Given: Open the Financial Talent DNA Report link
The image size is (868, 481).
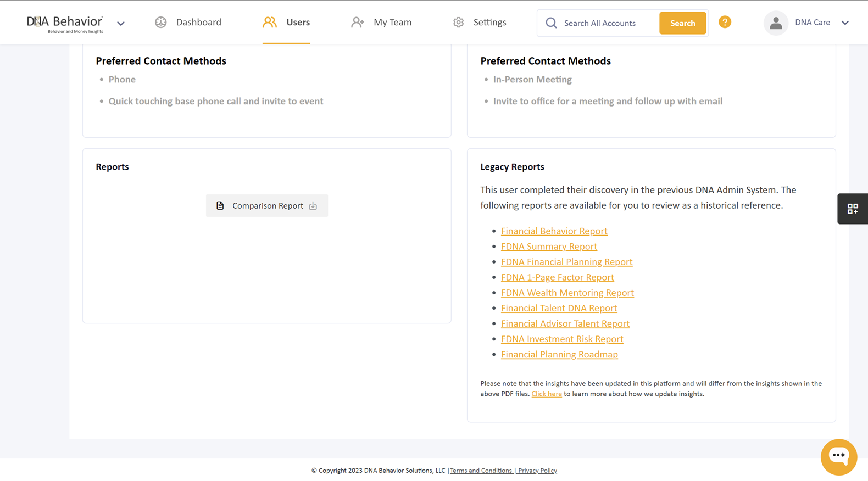Looking at the screenshot, I should tap(559, 308).
